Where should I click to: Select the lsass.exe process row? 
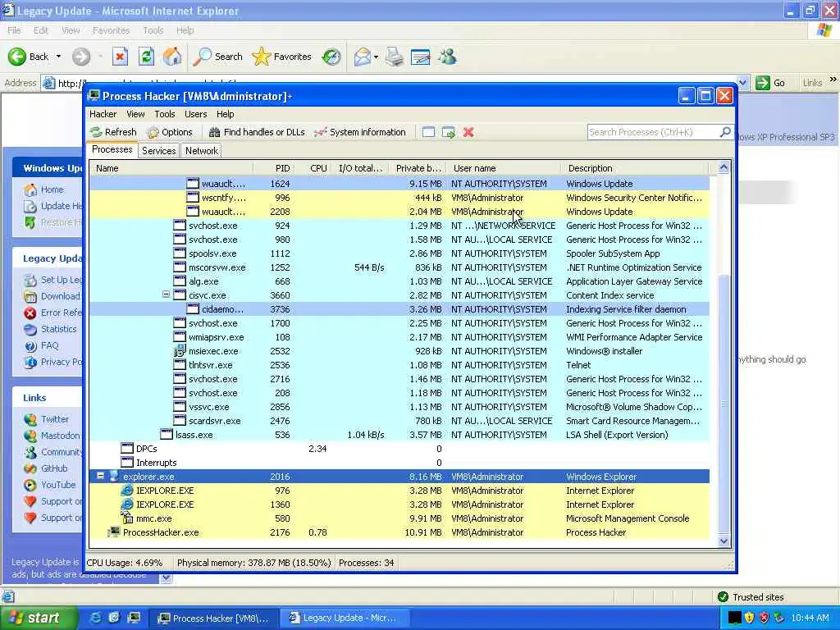pyautogui.click(x=399, y=435)
